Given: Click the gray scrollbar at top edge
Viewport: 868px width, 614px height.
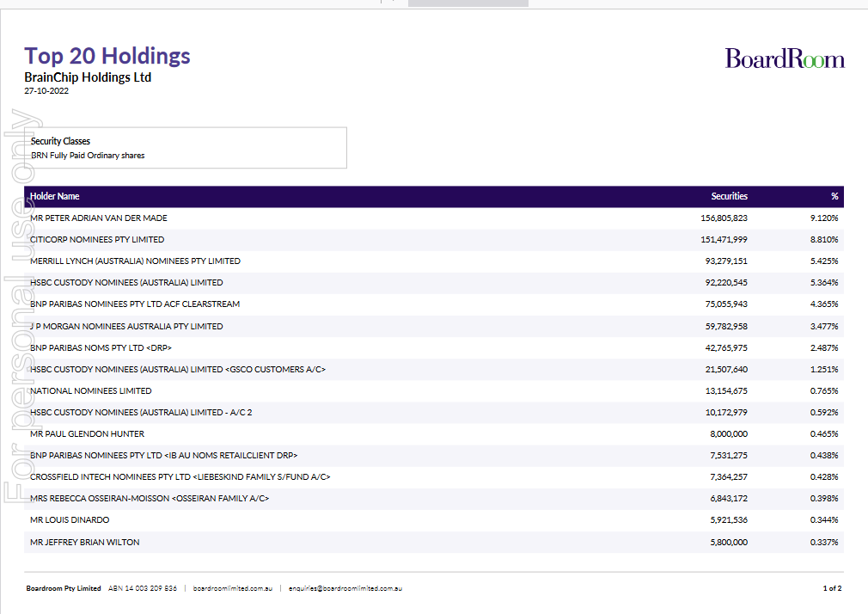Looking at the screenshot, I should (468, 3).
